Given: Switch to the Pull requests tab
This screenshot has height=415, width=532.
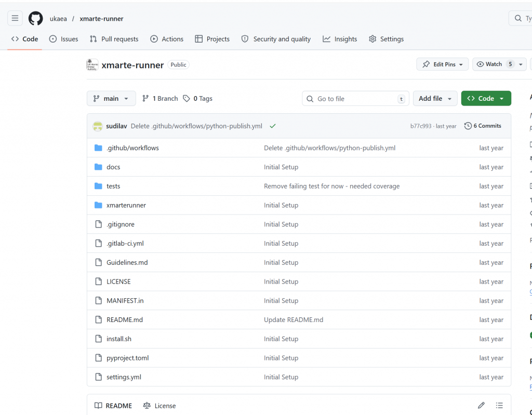Looking at the screenshot, I should click(114, 39).
